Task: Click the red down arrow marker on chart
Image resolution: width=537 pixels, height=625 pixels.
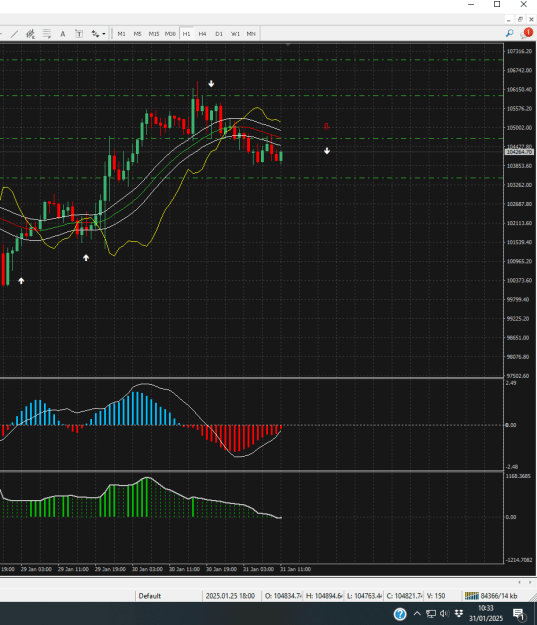Action: tap(327, 127)
